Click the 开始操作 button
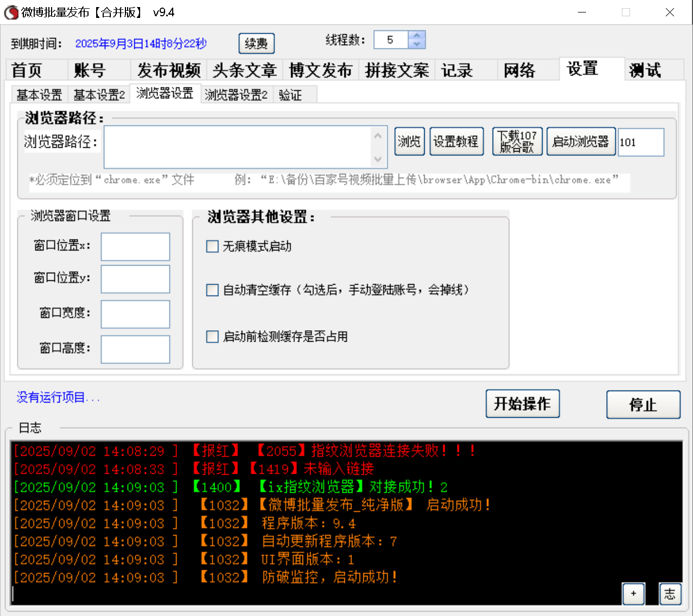This screenshot has height=616, width=693. [x=522, y=404]
